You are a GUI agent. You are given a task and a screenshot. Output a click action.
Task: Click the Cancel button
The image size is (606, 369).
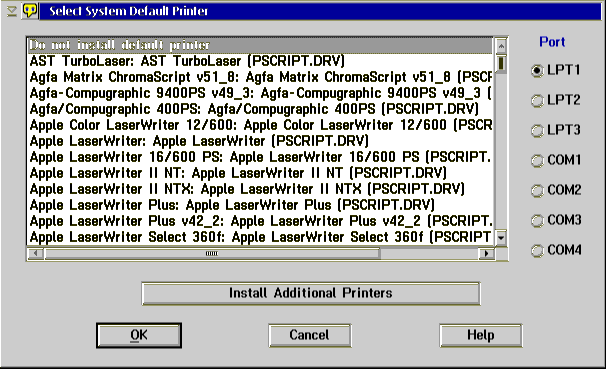[x=310, y=335]
